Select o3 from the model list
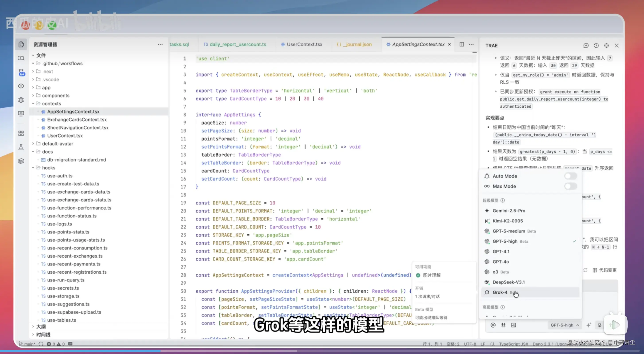Viewport: 644px width, 354px height. point(530,272)
